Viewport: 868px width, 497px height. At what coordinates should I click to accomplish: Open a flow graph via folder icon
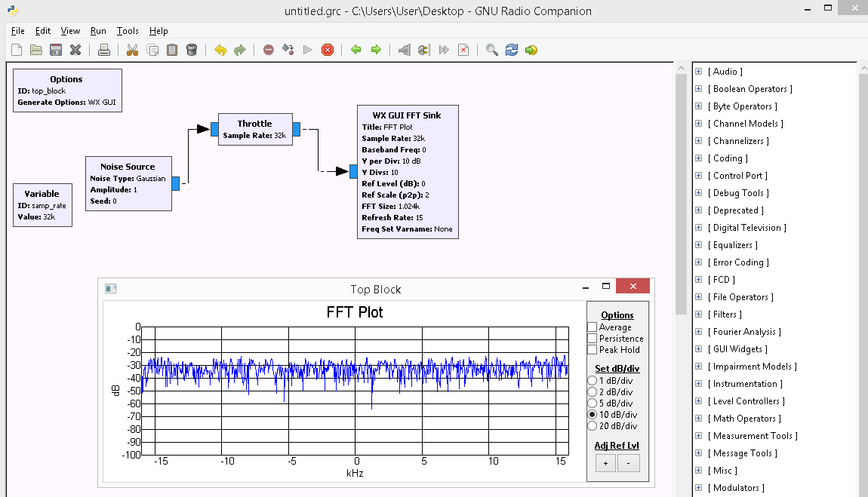36,51
